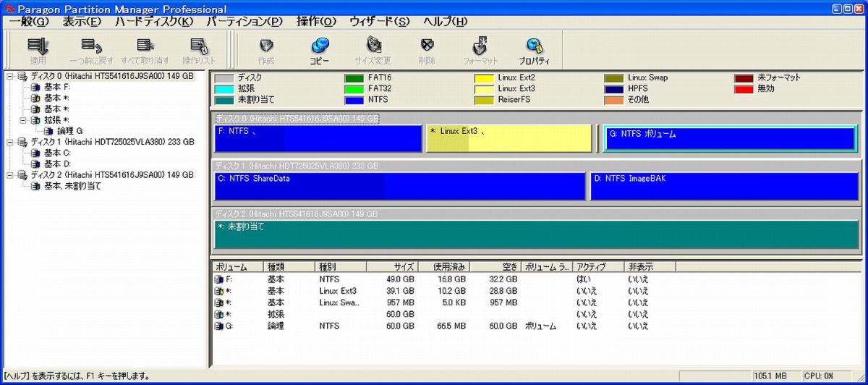Open the プロパティ (Properties) icon
The width and height of the screenshot is (868, 385).
534,46
